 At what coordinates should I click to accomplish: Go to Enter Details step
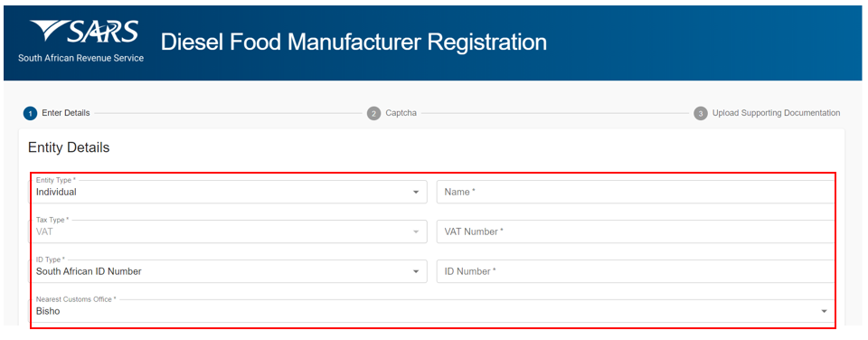click(x=66, y=113)
